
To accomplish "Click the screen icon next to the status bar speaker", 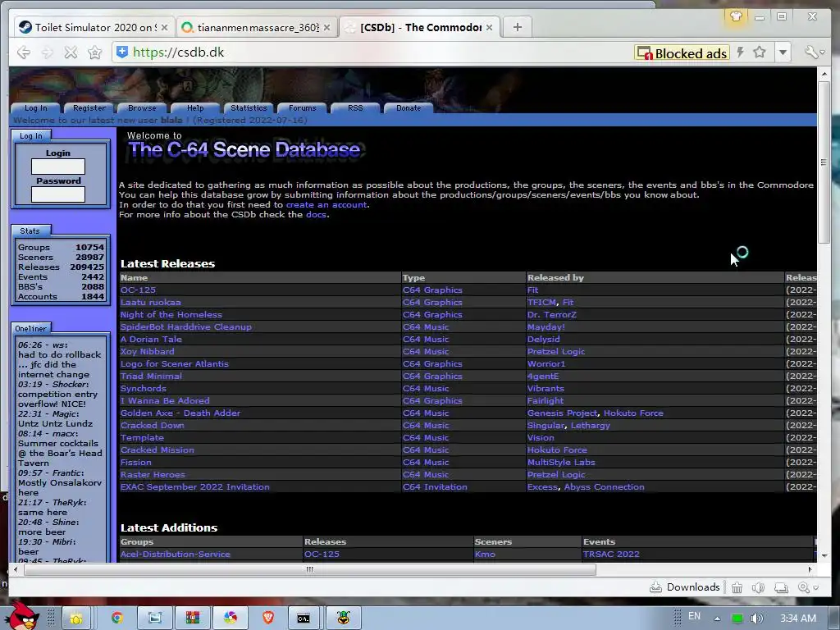I will coord(781,587).
